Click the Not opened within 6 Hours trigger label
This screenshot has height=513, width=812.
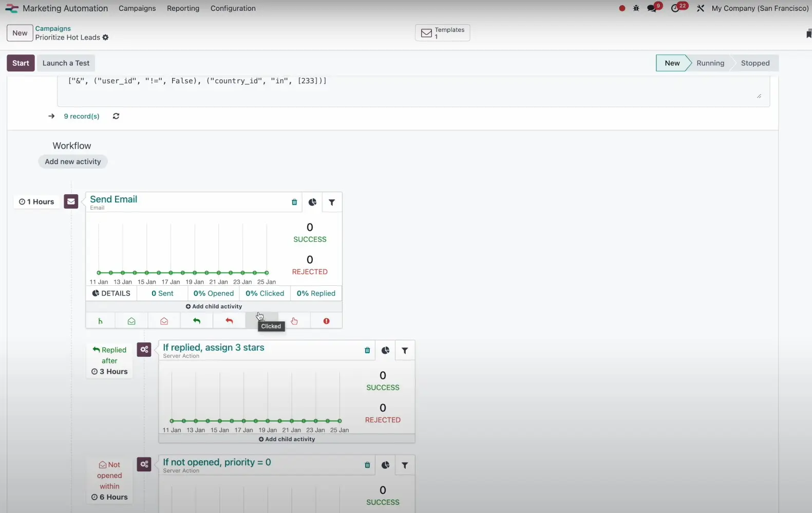coord(109,481)
